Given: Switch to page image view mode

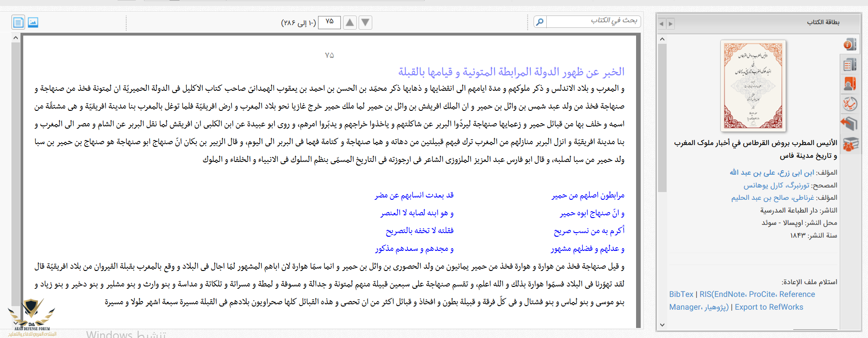Looking at the screenshot, I should coord(33,22).
